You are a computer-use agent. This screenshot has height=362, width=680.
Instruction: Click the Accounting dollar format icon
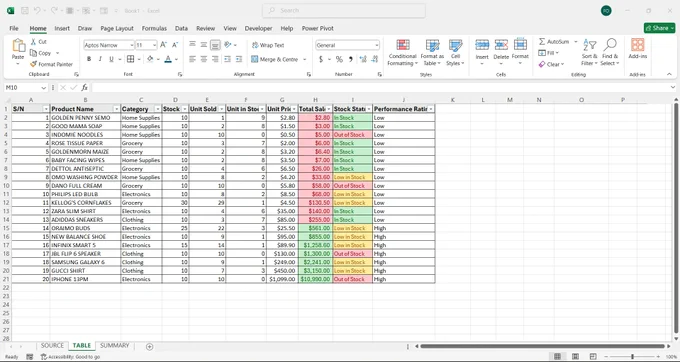click(321, 59)
